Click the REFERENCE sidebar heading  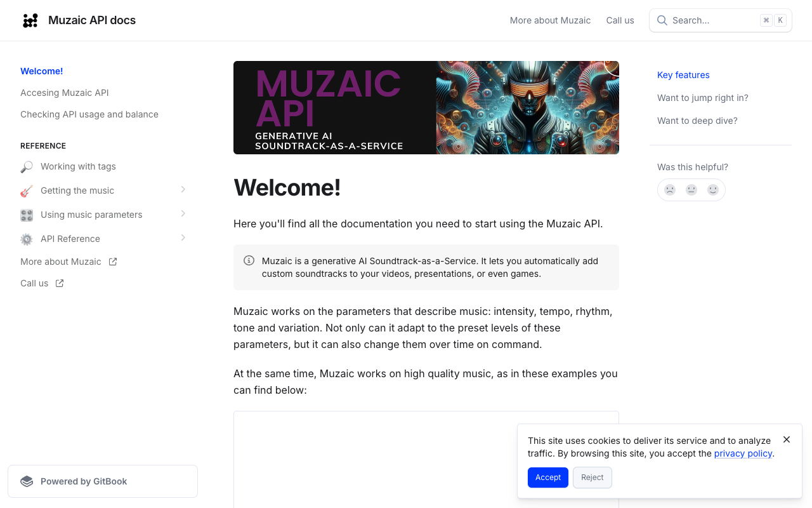coord(43,146)
